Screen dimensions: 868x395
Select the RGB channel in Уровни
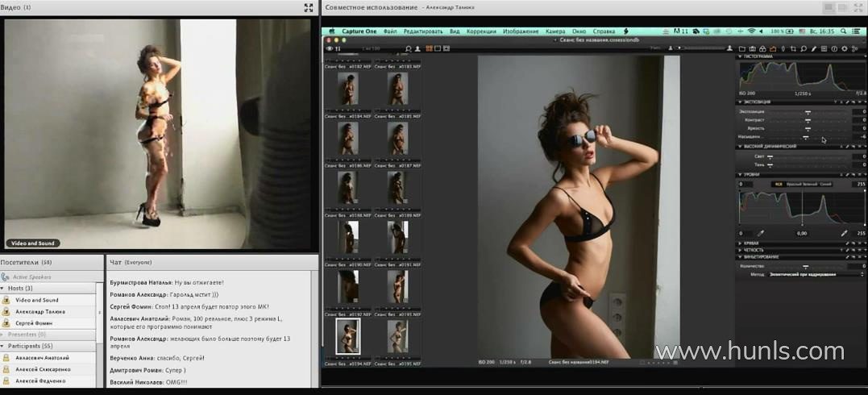click(779, 184)
